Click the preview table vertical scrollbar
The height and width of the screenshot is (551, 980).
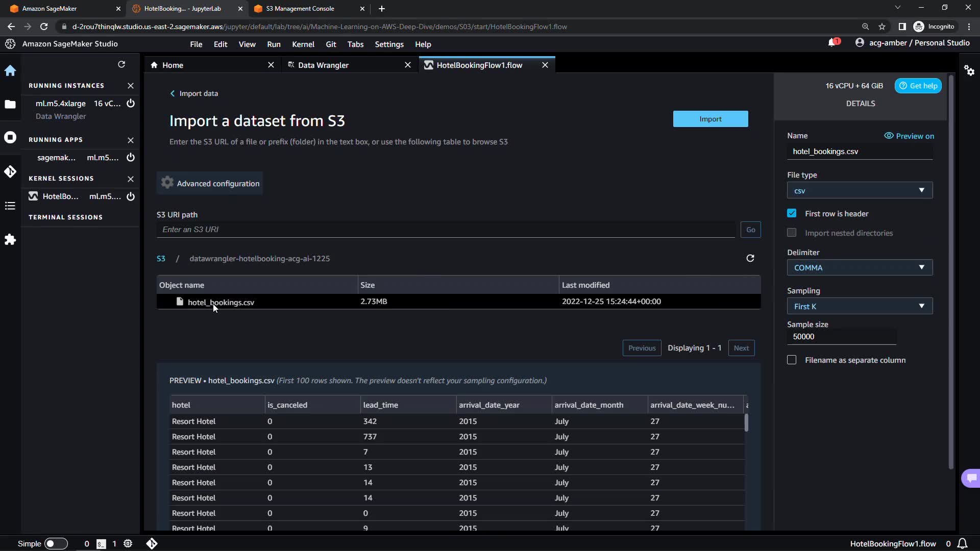746,423
